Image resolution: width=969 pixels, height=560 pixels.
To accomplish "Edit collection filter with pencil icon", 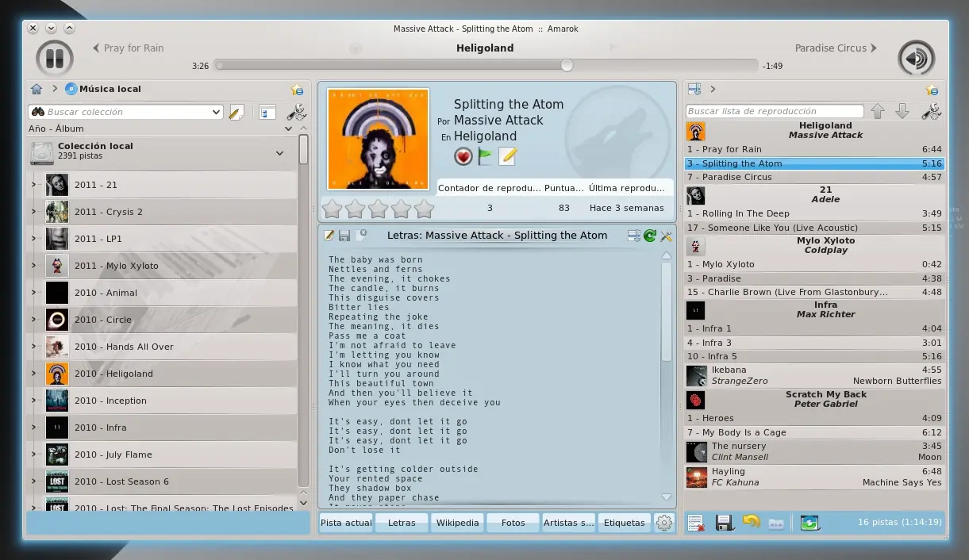I will (236, 113).
